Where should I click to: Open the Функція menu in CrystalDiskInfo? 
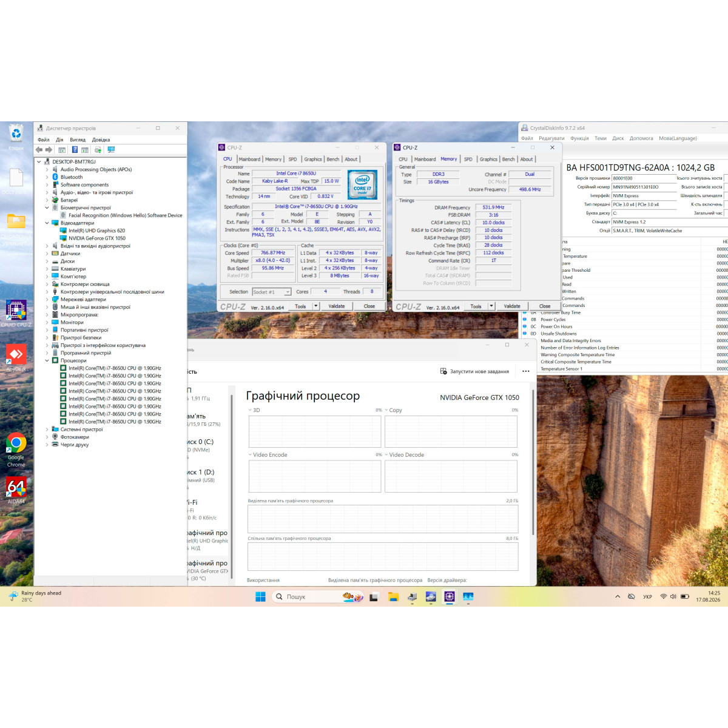coord(579,138)
